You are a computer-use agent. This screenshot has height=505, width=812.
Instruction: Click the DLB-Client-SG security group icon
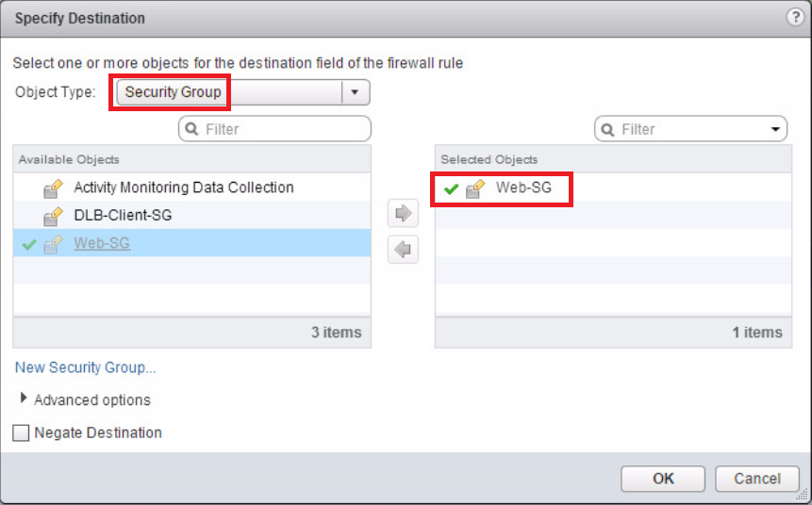click(x=53, y=217)
